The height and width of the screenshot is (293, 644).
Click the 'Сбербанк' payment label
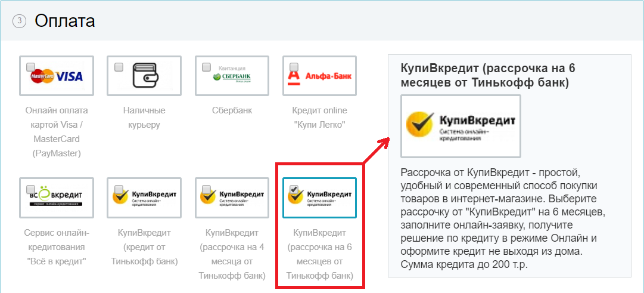point(232,110)
